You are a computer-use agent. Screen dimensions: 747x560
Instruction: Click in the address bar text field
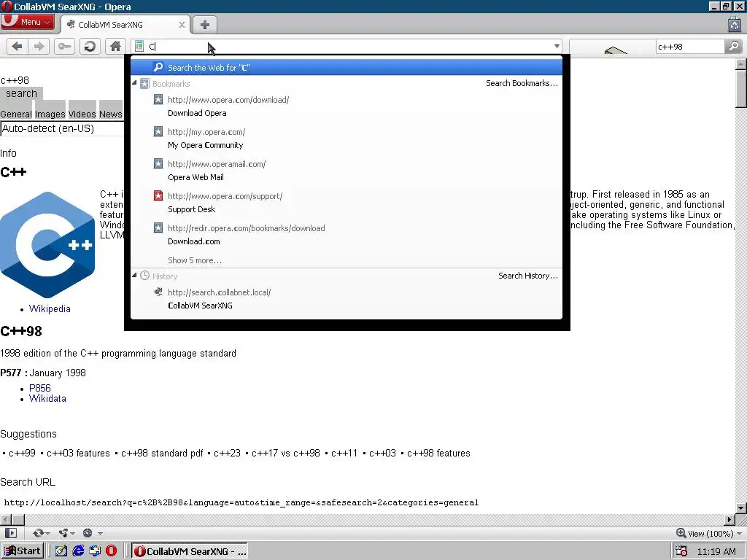point(348,46)
